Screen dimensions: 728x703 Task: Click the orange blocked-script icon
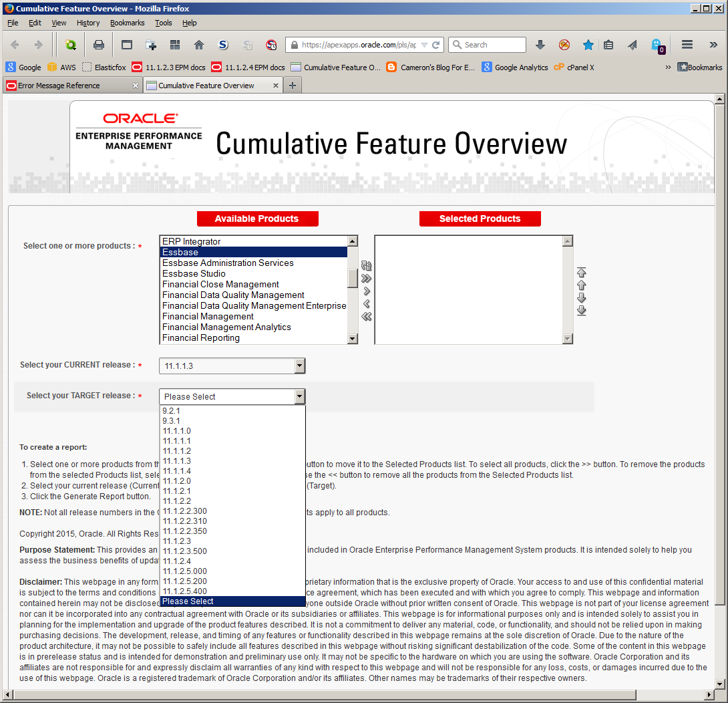pos(564,45)
